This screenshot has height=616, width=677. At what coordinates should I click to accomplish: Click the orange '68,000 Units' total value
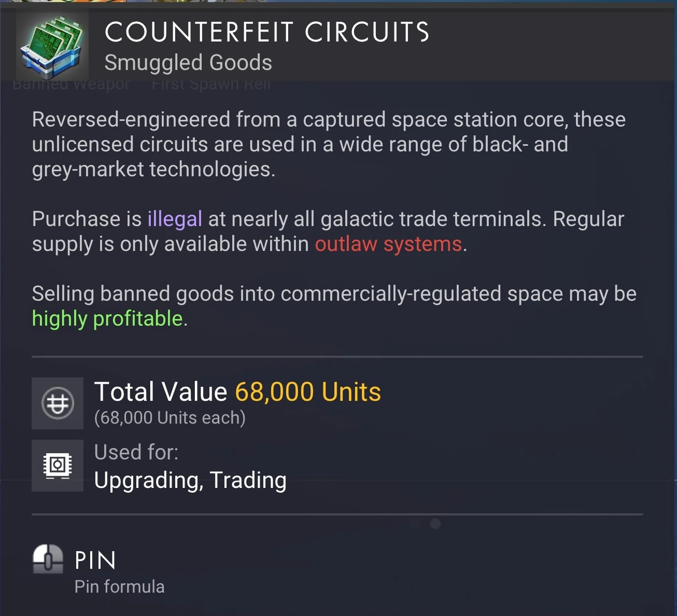(308, 392)
